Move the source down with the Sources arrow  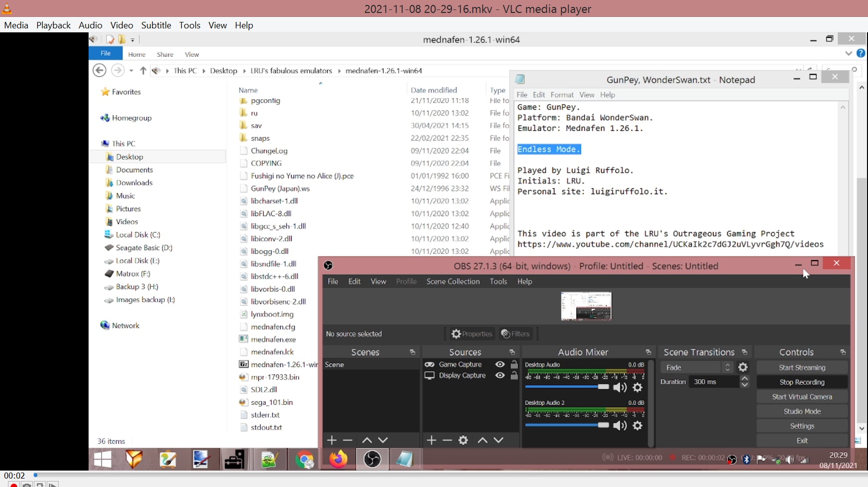click(498, 440)
